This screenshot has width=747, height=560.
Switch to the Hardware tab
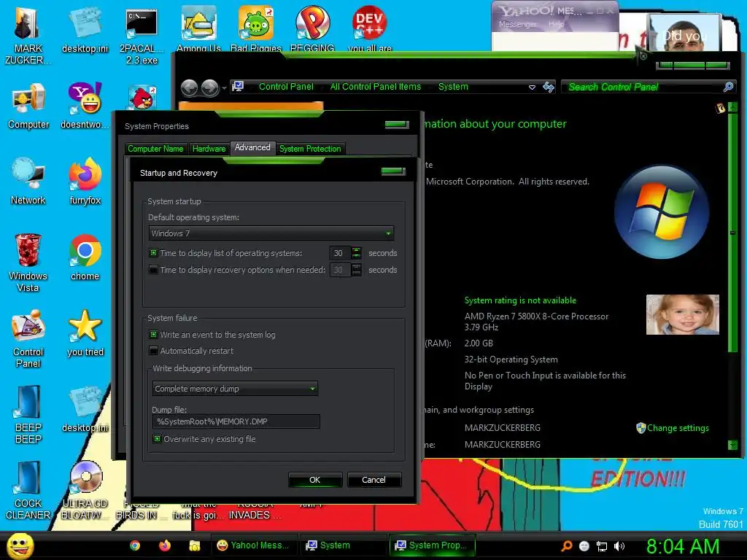pyautogui.click(x=209, y=149)
